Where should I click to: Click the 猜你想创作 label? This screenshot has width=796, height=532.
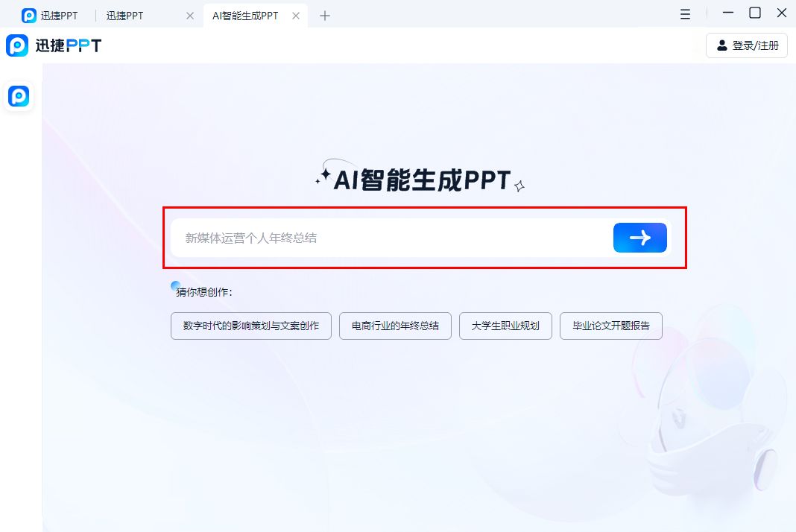click(x=204, y=292)
